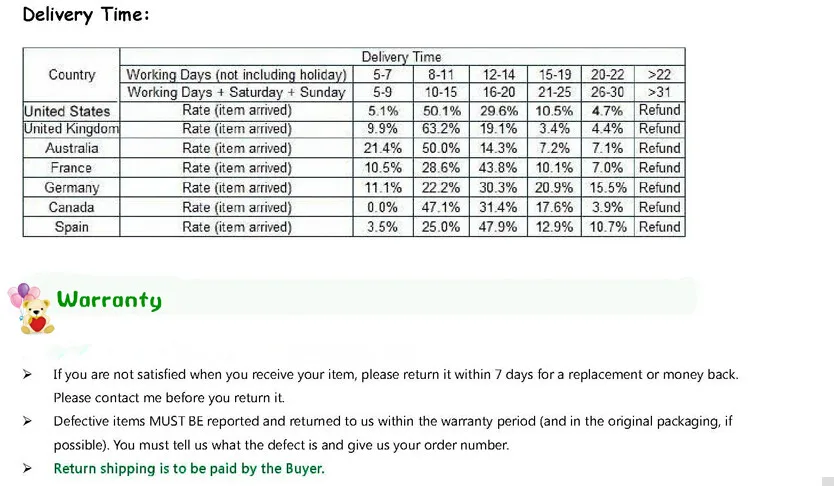Image resolution: width=834 pixels, height=486 pixels.
Task: Click the Spain row label
Action: pyautogui.click(x=71, y=227)
